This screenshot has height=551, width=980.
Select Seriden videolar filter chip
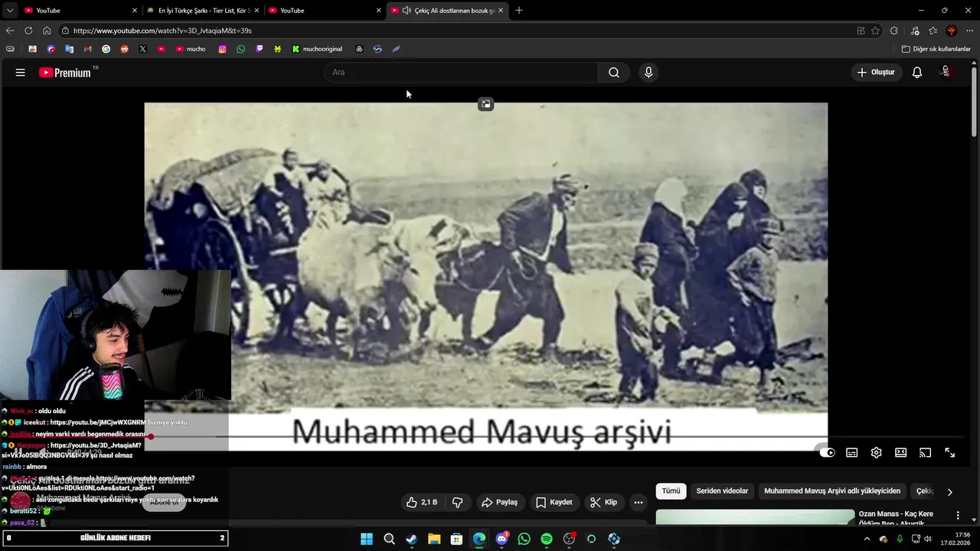coord(722,491)
